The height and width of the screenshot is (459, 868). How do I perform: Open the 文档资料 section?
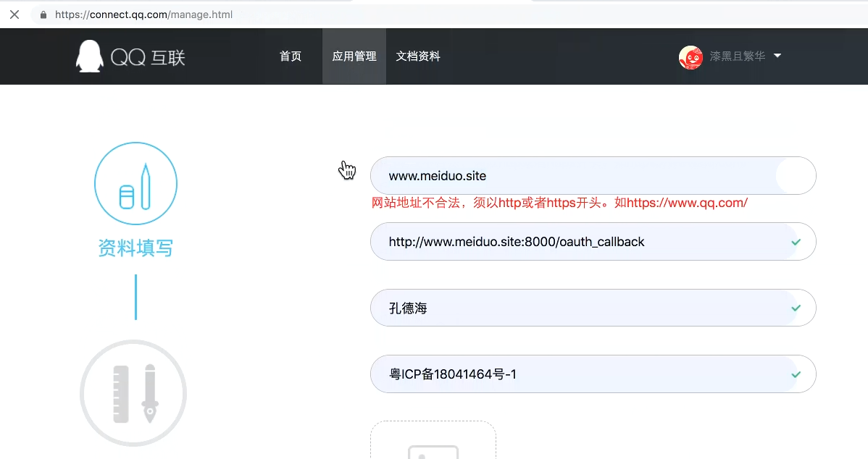tap(418, 56)
